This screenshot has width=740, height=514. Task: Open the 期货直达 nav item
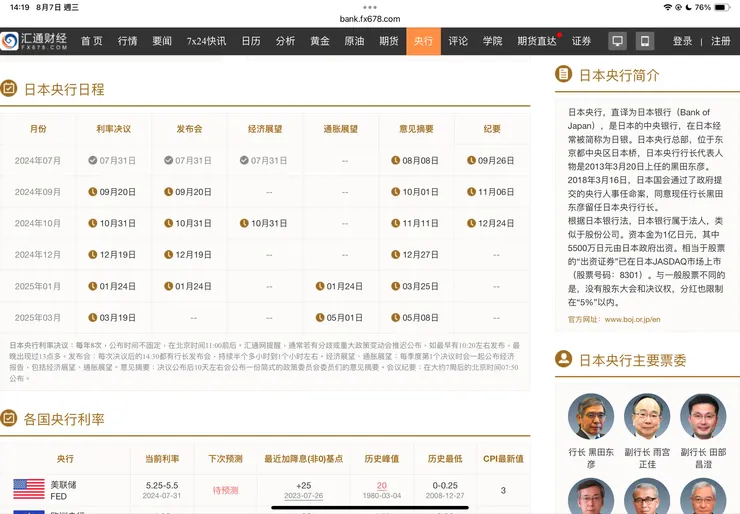[537, 41]
